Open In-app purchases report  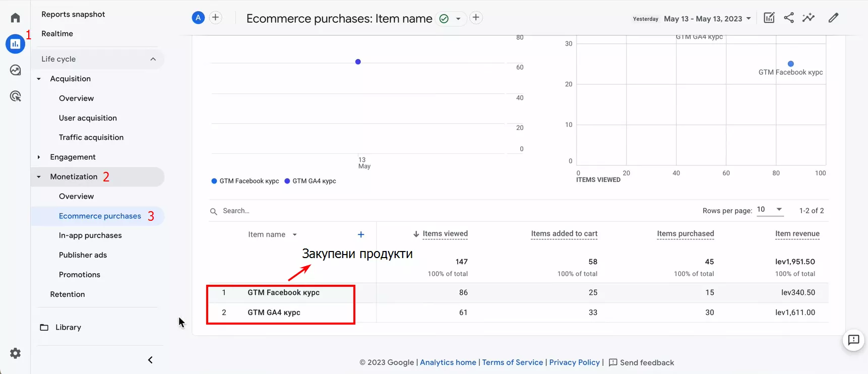(x=90, y=235)
